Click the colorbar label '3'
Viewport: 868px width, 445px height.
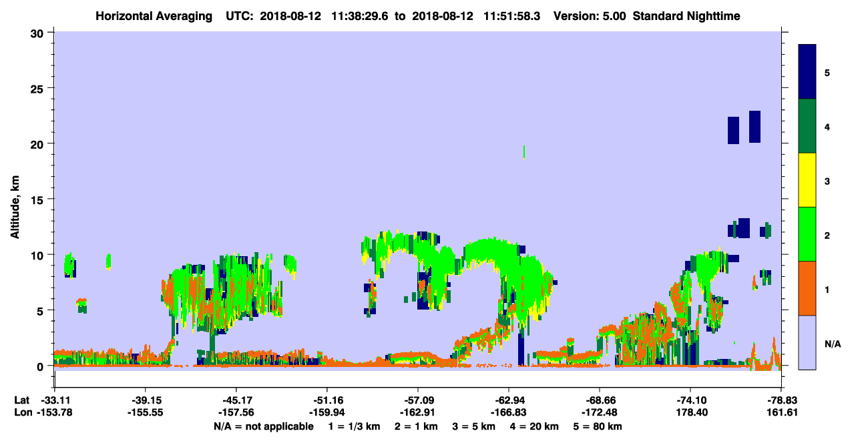click(827, 180)
